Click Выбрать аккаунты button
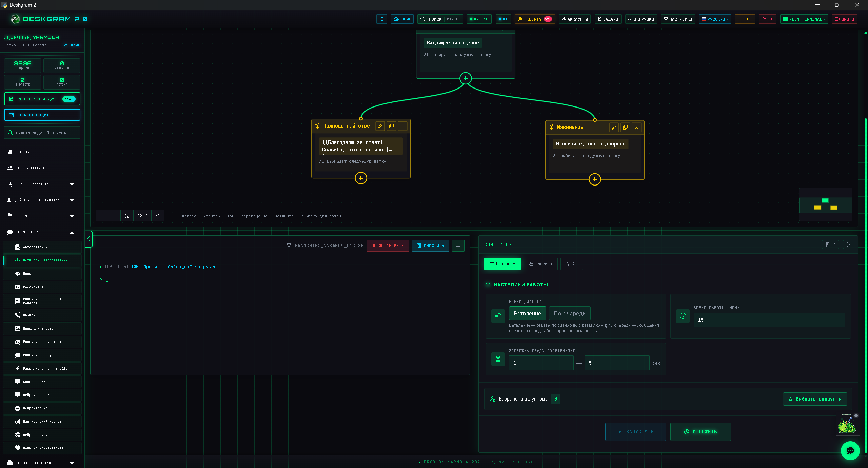Viewport: 868px width, 468px height. pyautogui.click(x=815, y=399)
